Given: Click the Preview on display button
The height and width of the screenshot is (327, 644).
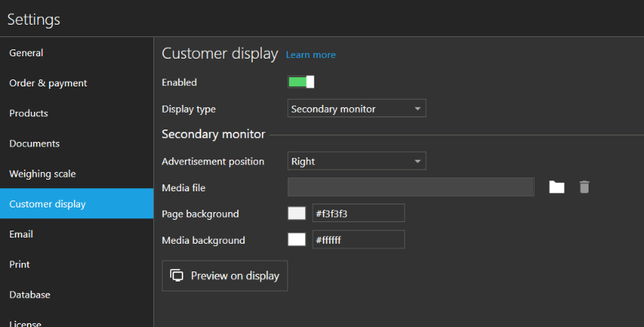Looking at the screenshot, I should pos(225,275).
